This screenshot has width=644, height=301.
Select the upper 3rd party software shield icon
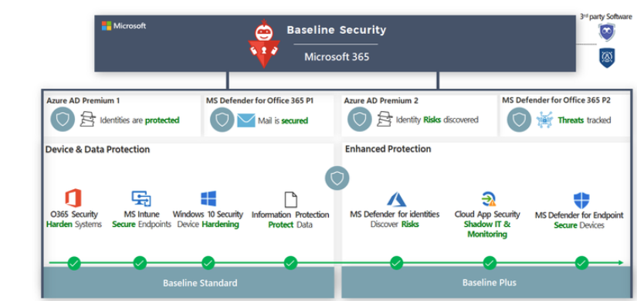click(606, 32)
